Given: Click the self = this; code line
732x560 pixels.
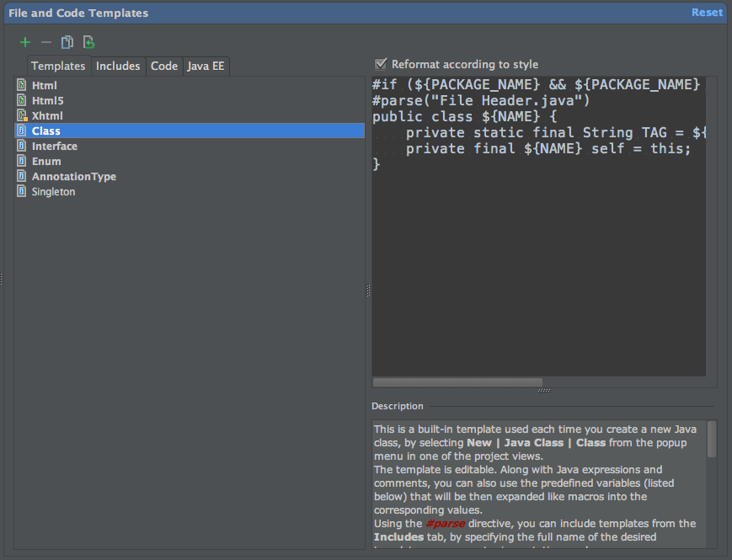Looking at the screenshot, I should tap(548, 148).
